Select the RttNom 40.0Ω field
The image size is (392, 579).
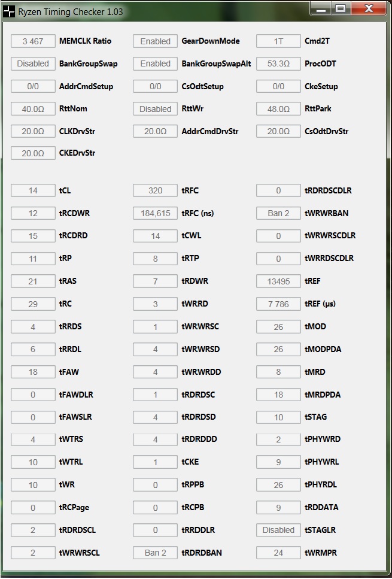pos(33,109)
